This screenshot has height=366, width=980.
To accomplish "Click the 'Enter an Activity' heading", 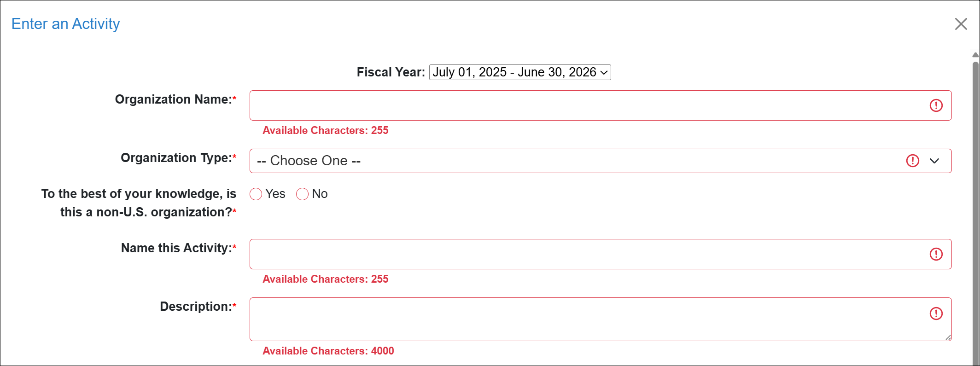I will coord(65,24).
